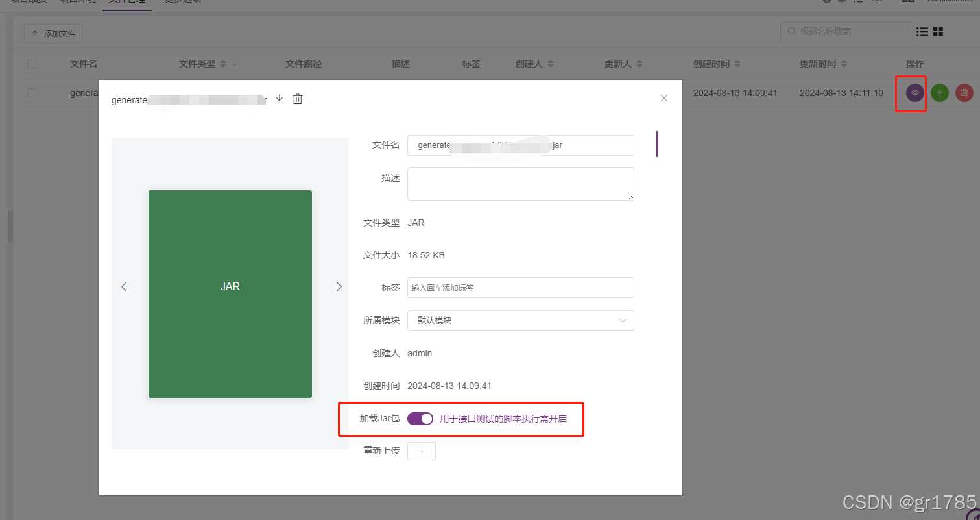Click the dialog's 创建时间 value 2024-08-13 14:09:41
The height and width of the screenshot is (520, 980).
pyautogui.click(x=449, y=386)
